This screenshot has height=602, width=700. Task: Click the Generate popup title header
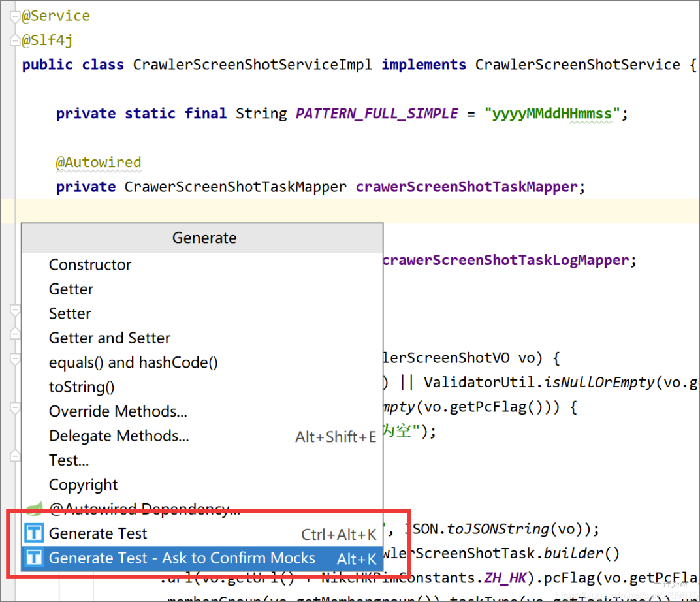tap(202, 238)
